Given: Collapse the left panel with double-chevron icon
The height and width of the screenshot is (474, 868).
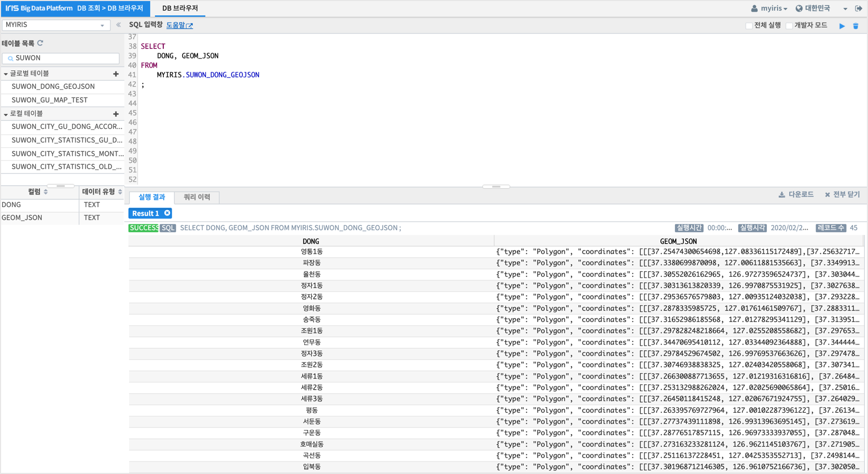Looking at the screenshot, I should click(x=119, y=25).
